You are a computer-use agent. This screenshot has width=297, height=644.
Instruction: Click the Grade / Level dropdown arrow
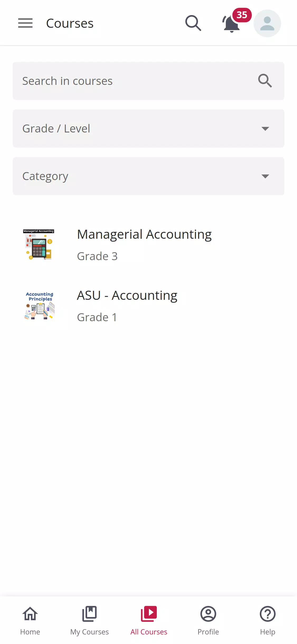(265, 129)
